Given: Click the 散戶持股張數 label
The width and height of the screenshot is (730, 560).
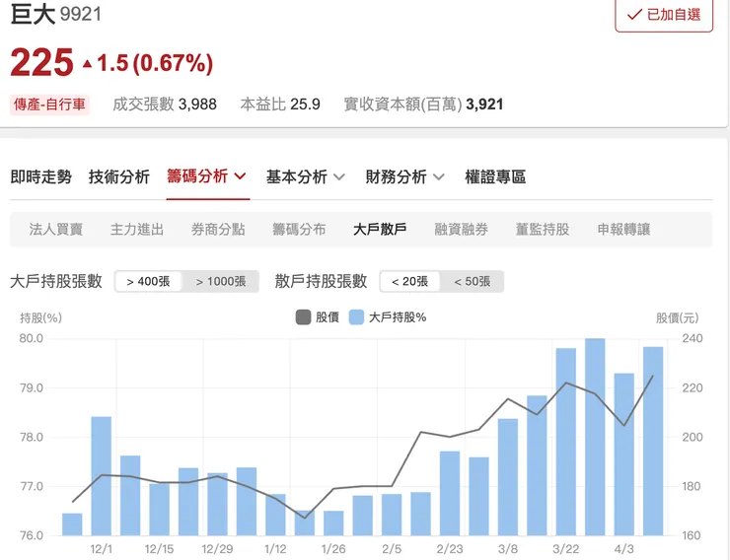Looking at the screenshot, I should 321,281.
